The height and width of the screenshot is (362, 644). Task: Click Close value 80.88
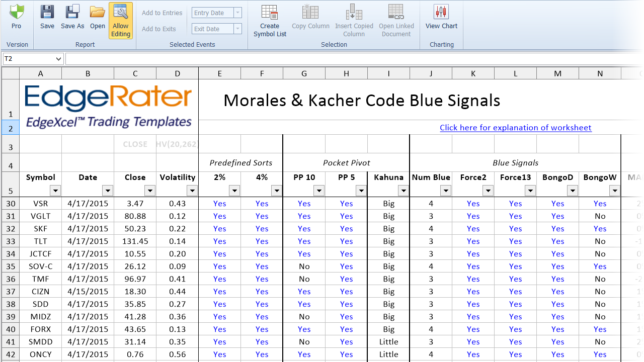tap(135, 216)
